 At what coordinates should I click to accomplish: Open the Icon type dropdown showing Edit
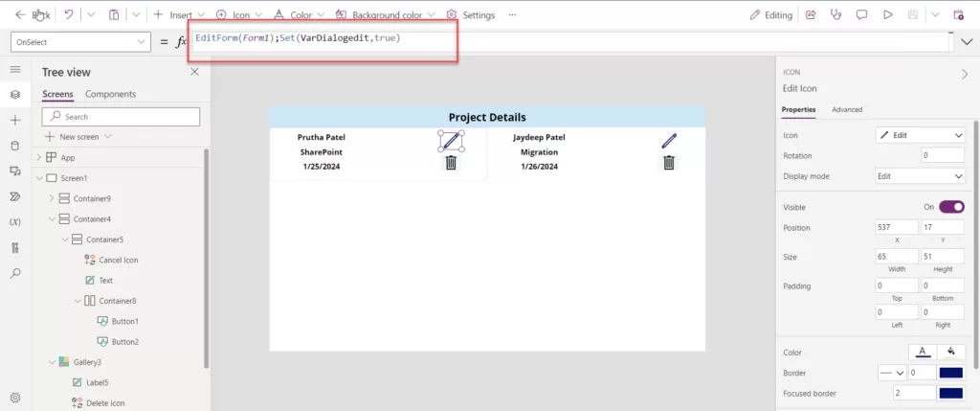[x=920, y=135]
